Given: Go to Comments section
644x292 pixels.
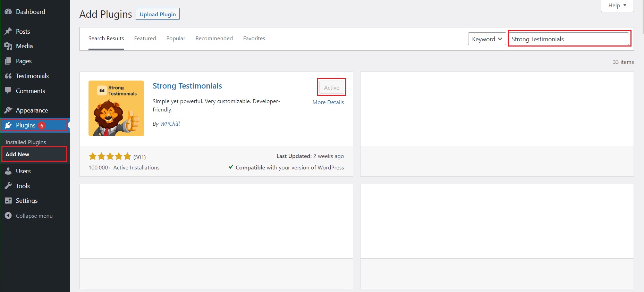Looking at the screenshot, I should [35, 91].
